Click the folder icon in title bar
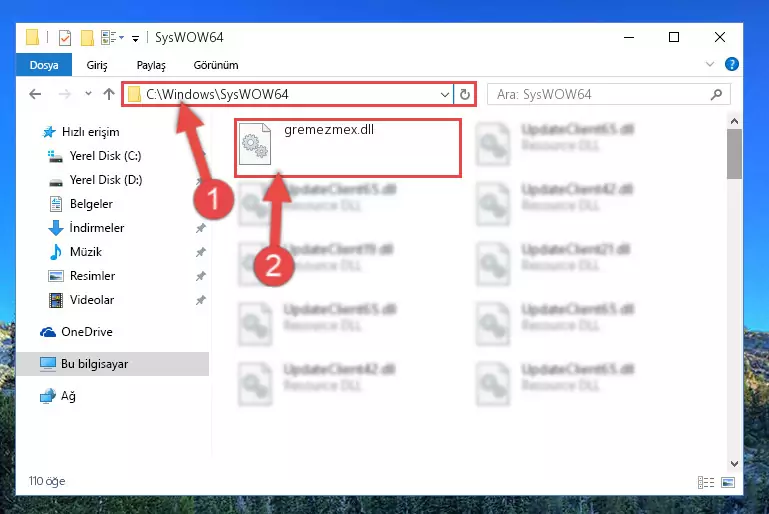The width and height of the screenshot is (769, 514). 32,37
